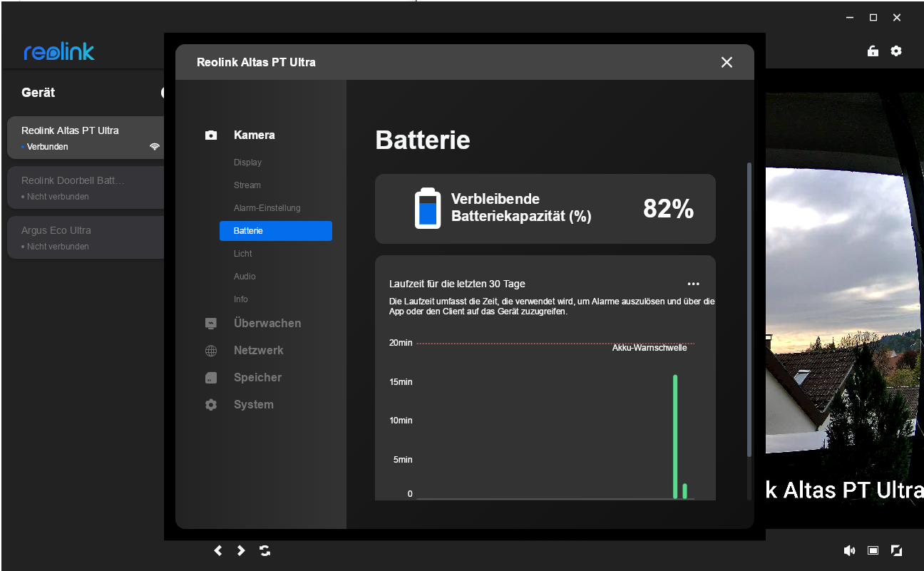This screenshot has height=571, width=924.
Task: Click the tall green runtime bar
Action: point(675,436)
